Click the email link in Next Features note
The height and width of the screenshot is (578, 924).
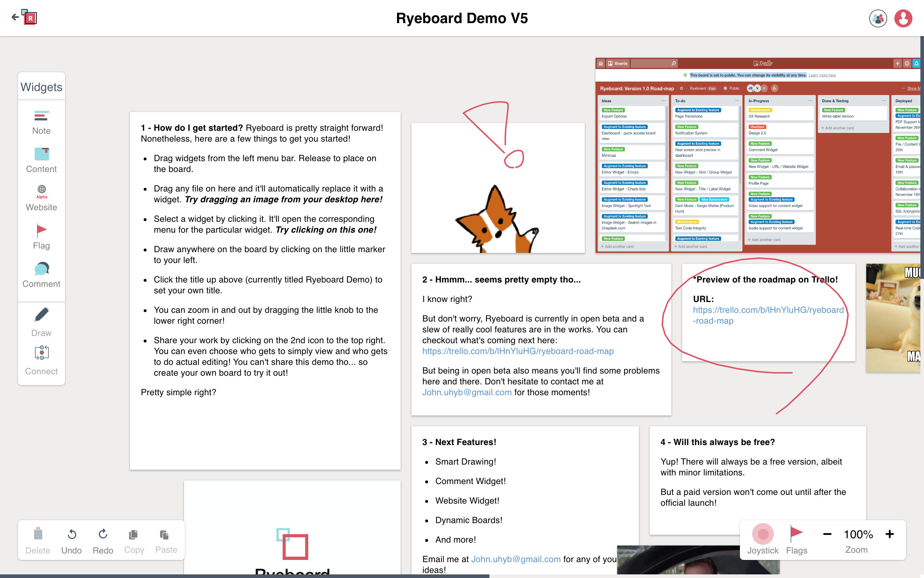point(516,559)
